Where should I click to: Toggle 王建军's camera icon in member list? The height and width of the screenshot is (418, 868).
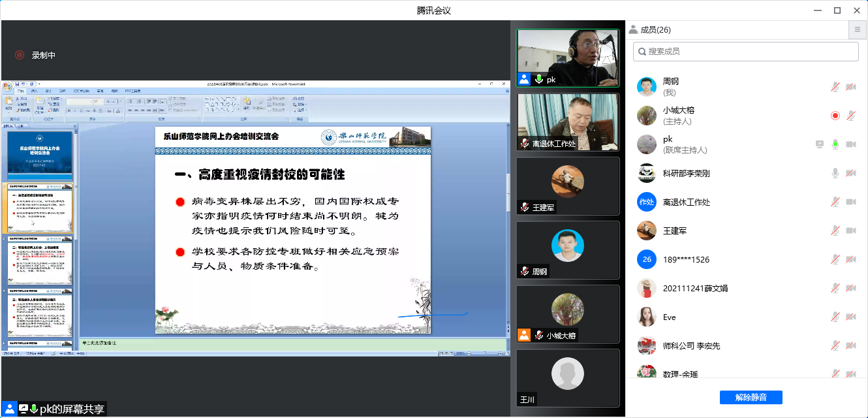pyautogui.click(x=850, y=231)
